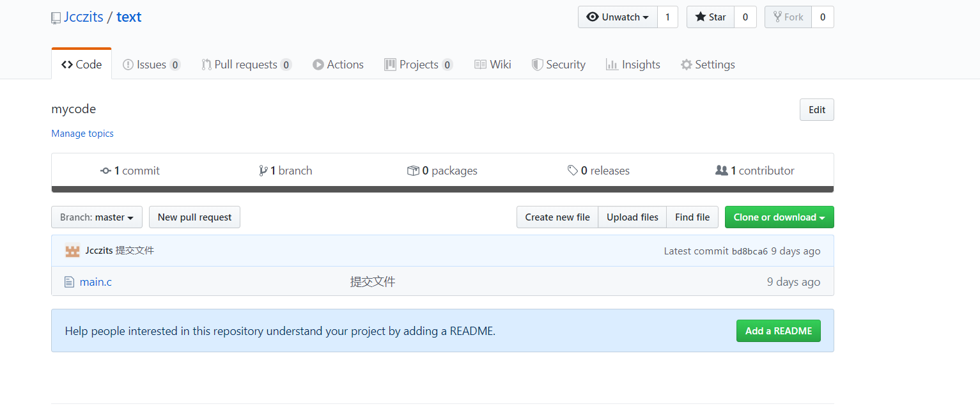Screen dimensions: 980x420
Task: Click the 9 days ago text in main.c row
Action: pyautogui.click(x=793, y=282)
